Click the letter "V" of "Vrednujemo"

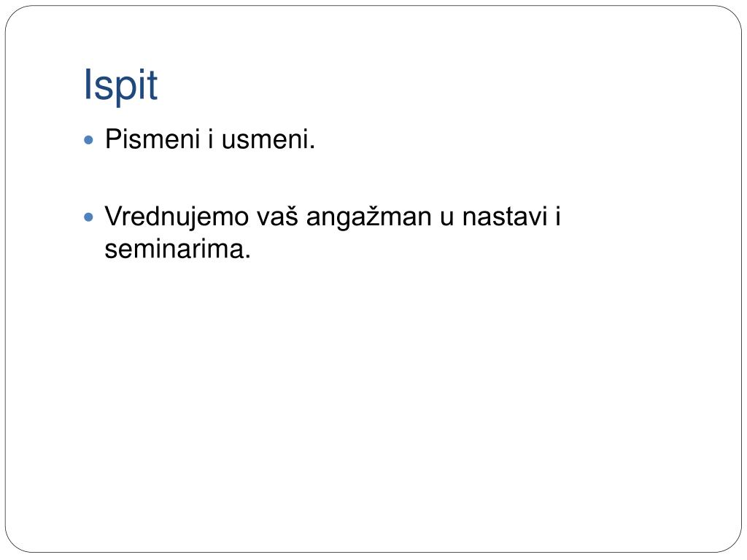click(x=115, y=217)
